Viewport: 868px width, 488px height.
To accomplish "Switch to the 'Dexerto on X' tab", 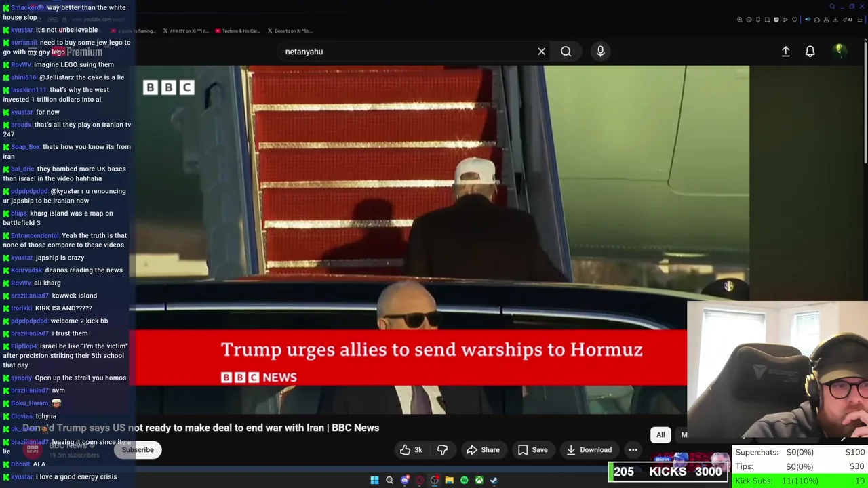I will 290,30.
